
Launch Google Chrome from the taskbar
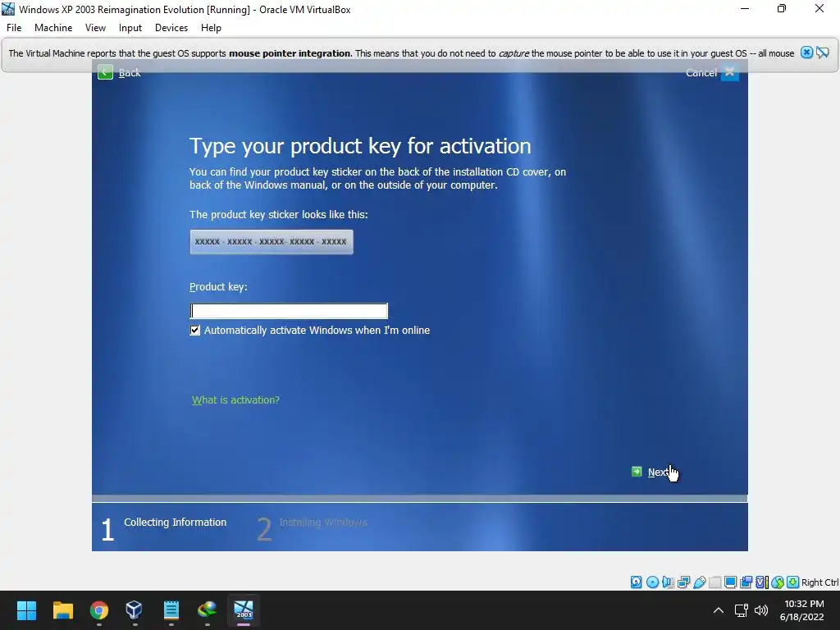click(x=99, y=610)
